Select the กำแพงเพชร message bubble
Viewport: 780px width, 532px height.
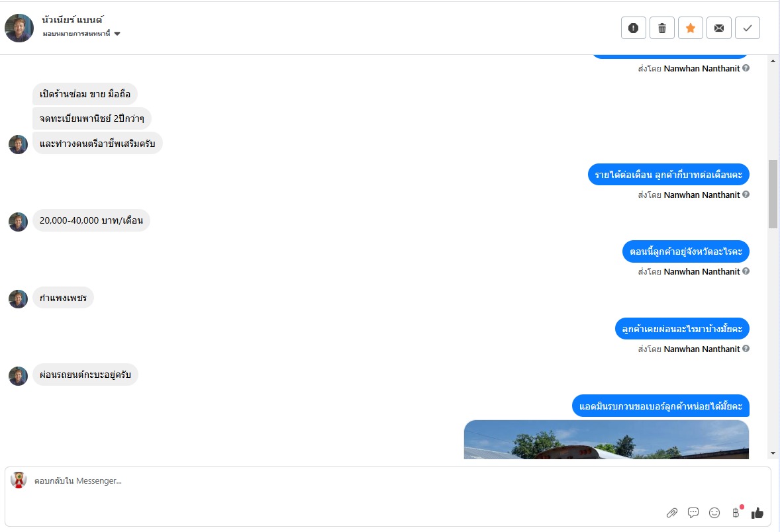63,298
